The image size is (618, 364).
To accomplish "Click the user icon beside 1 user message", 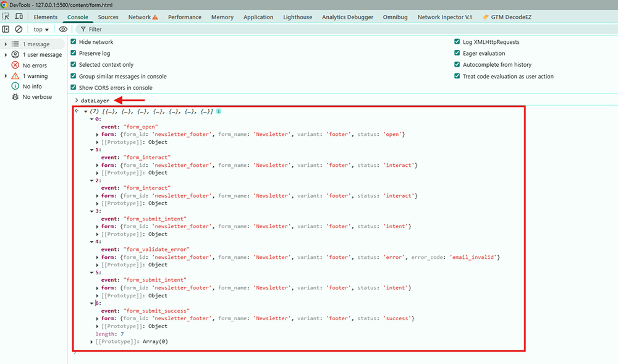I will click(x=15, y=54).
